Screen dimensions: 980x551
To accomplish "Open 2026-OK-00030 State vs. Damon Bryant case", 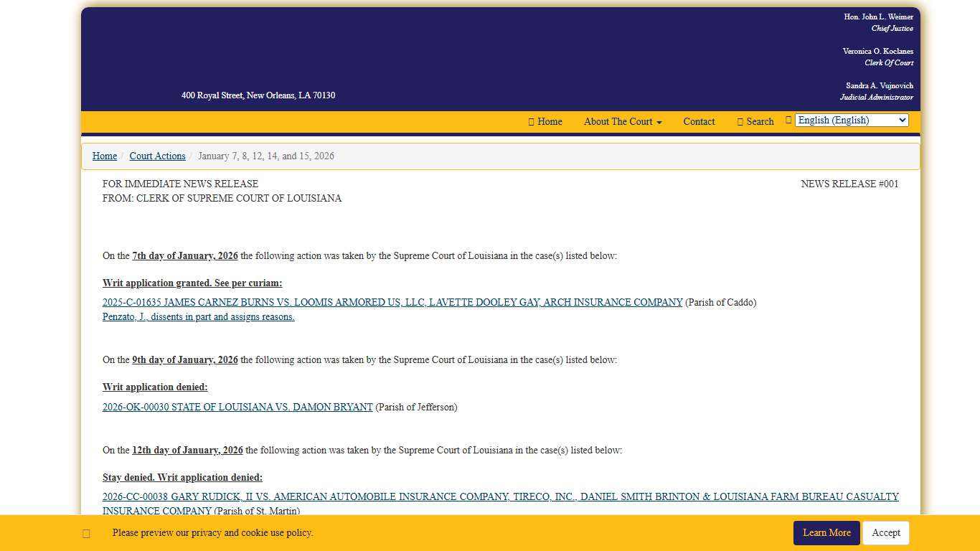I will tap(237, 407).
